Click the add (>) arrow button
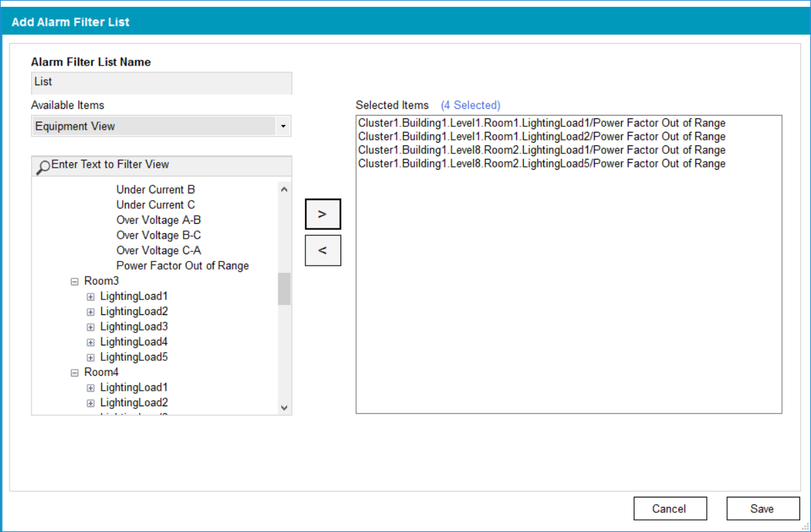 pos(322,214)
